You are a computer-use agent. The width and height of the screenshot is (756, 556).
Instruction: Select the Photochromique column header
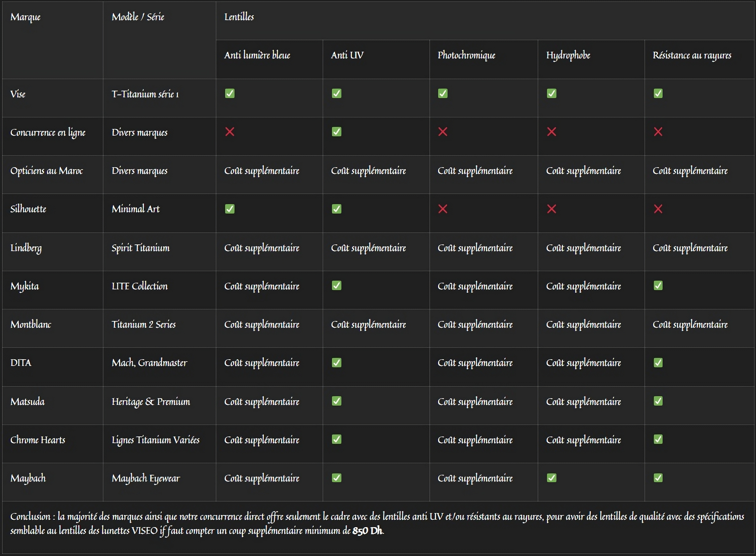pyautogui.click(x=484, y=59)
